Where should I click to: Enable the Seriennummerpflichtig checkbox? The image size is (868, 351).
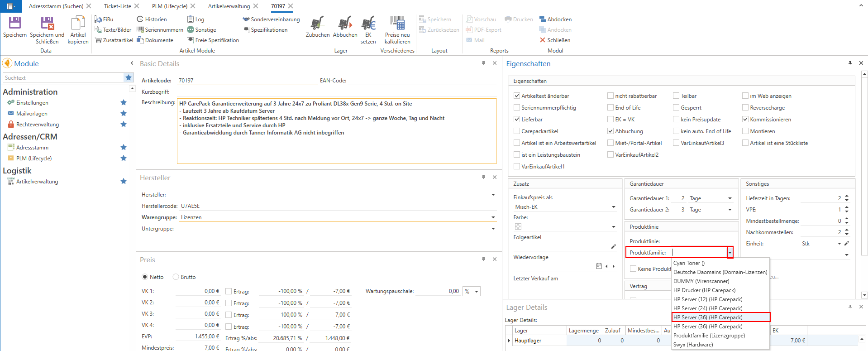point(517,108)
